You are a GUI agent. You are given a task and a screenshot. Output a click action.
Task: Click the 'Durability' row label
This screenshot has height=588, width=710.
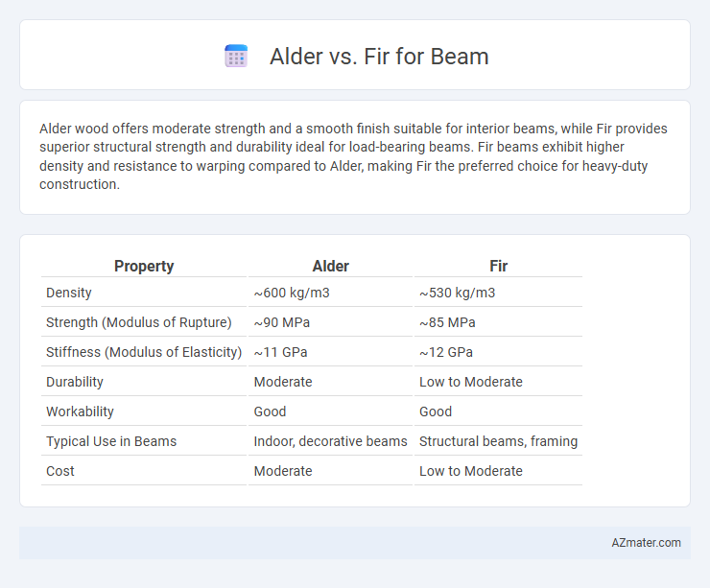(x=75, y=382)
